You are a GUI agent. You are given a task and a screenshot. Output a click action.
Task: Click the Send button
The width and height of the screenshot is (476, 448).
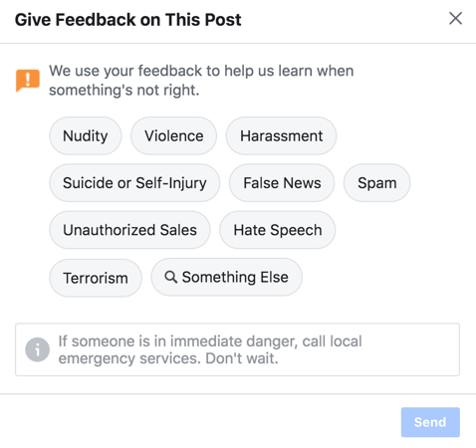[x=430, y=422]
